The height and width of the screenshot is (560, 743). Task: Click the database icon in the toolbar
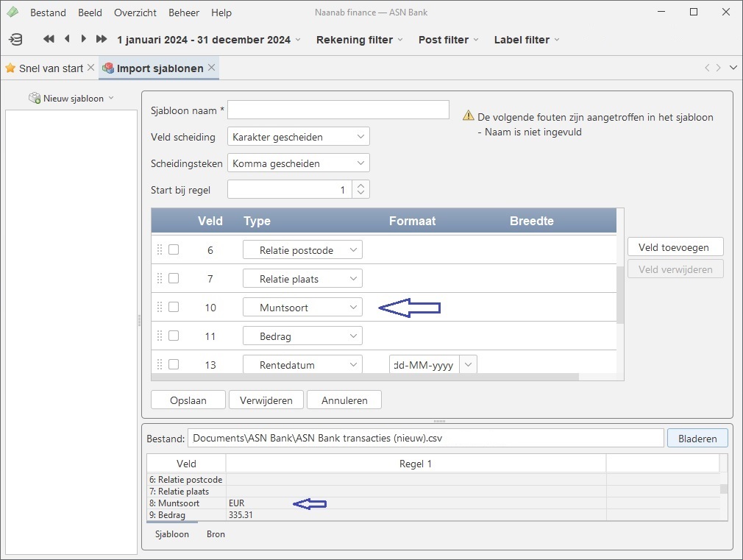[15, 40]
